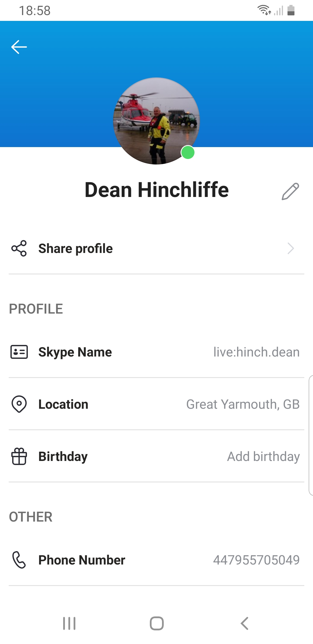Tap the location pin icon
Image resolution: width=313 pixels, height=644 pixels.
coord(19,404)
